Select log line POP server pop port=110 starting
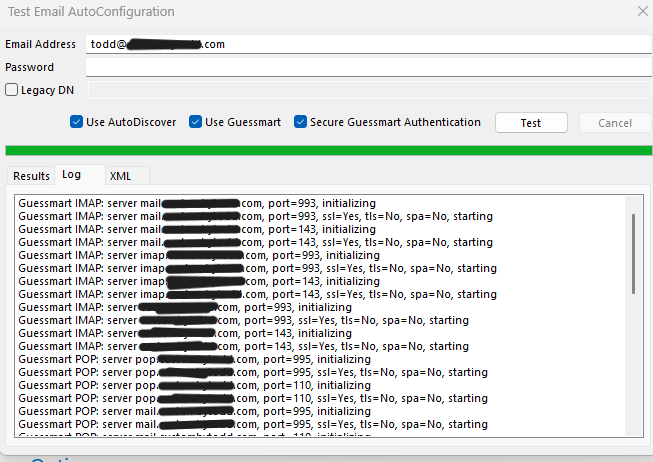Screen dimensions: 653x462 coord(253,398)
